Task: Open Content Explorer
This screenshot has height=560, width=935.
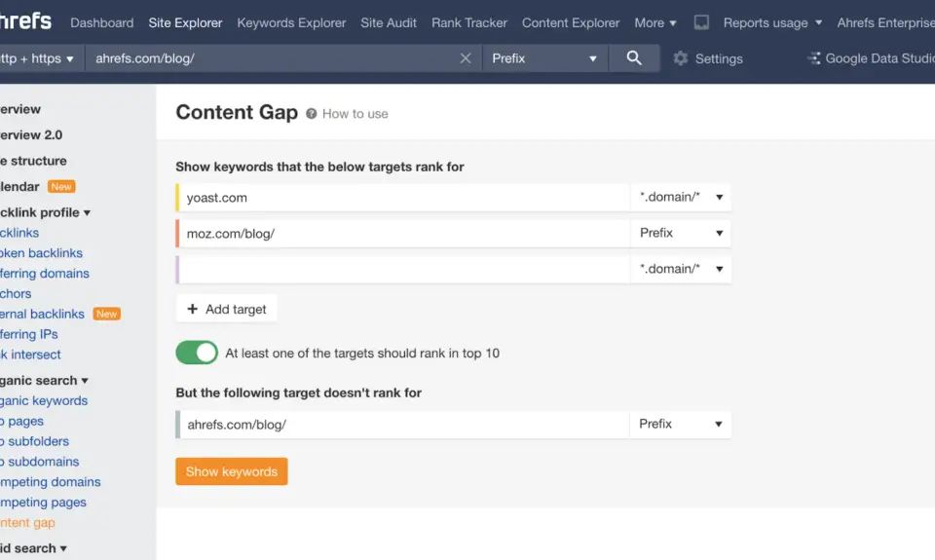Action: tap(571, 22)
